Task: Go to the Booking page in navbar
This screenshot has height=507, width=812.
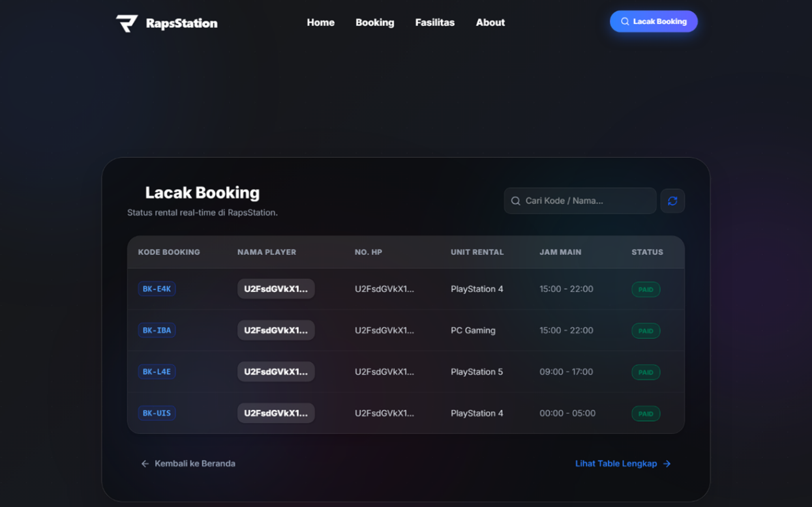Action: coord(375,22)
